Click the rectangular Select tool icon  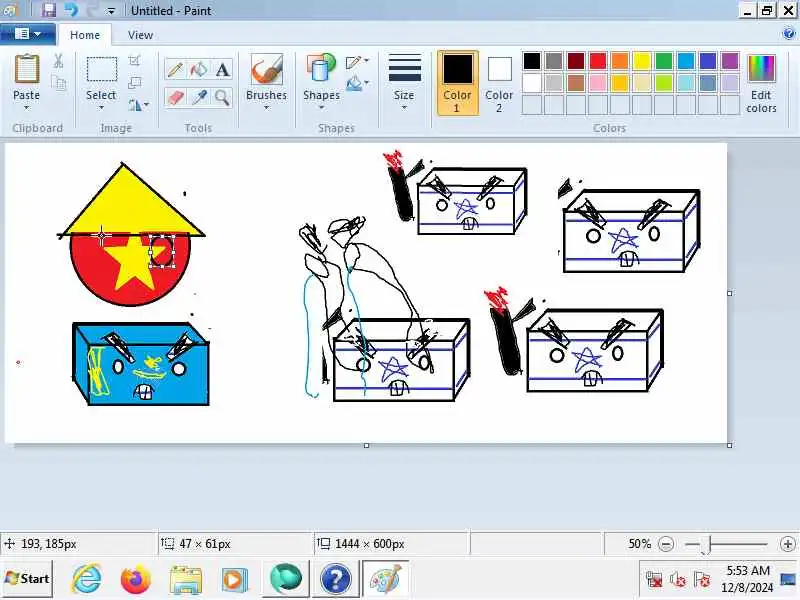[102, 69]
